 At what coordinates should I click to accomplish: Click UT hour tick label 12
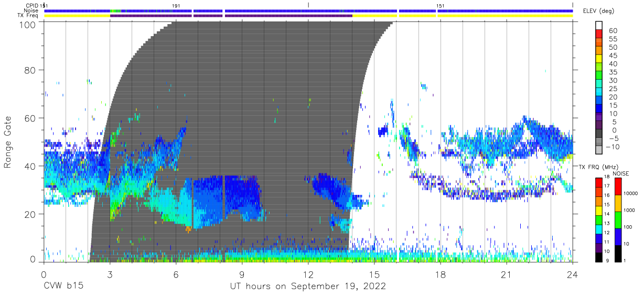coord(308,274)
